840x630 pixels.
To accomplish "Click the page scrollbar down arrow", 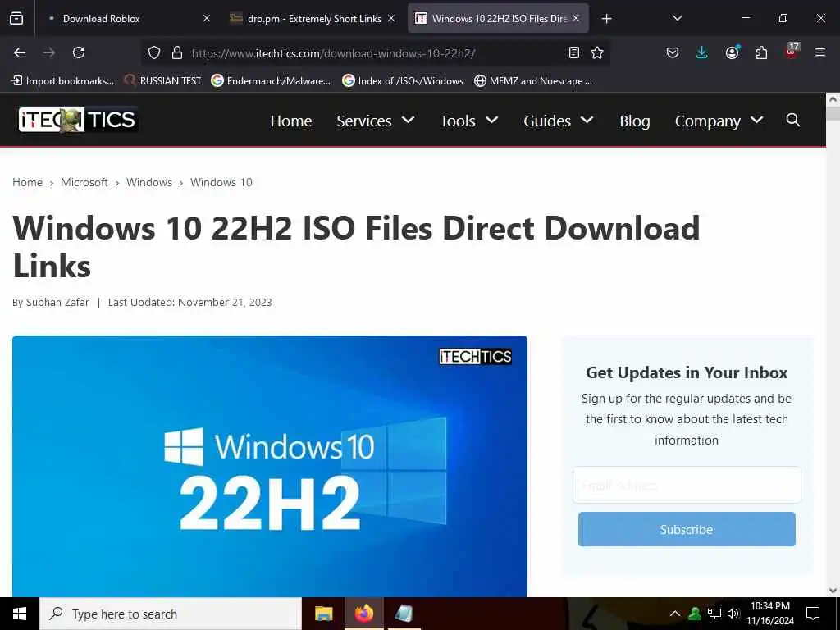I will (833, 591).
